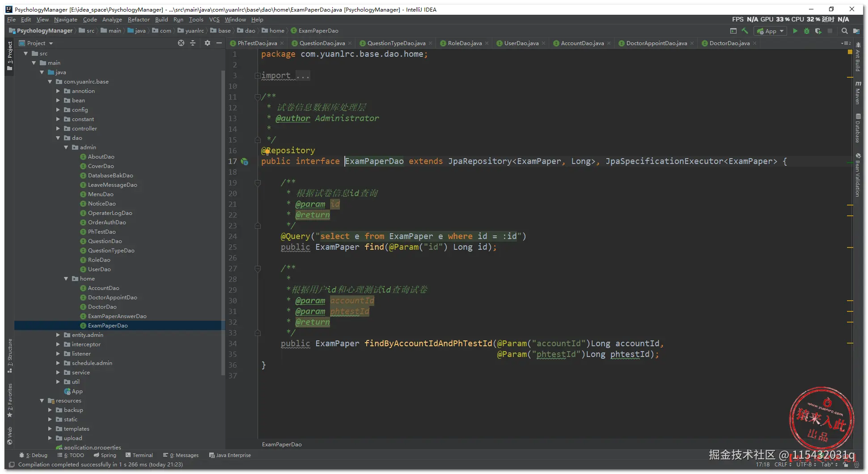Fold the Javadoc comment starting on line 19
This screenshot has height=474, width=868.
click(258, 183)
